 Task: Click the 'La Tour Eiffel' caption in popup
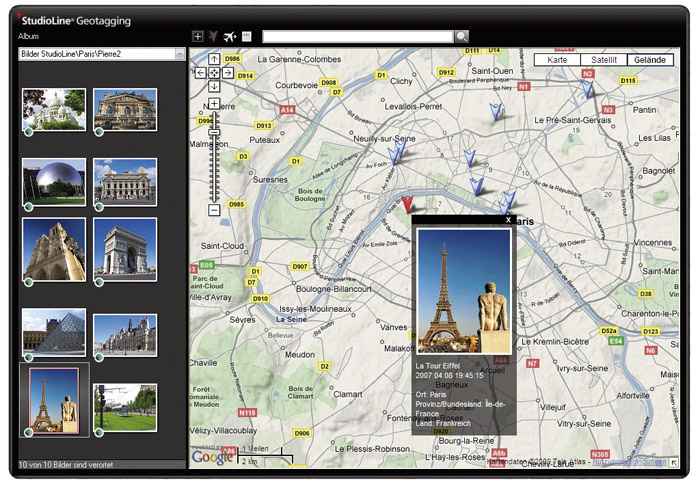coord(438,366)
